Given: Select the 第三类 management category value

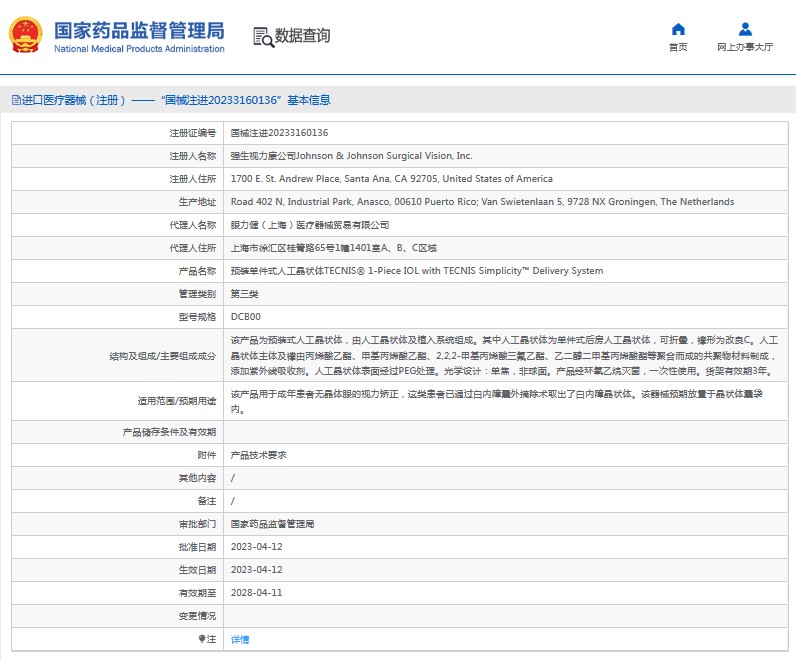Looking at the screenshot, I should [x=244, y=294].
